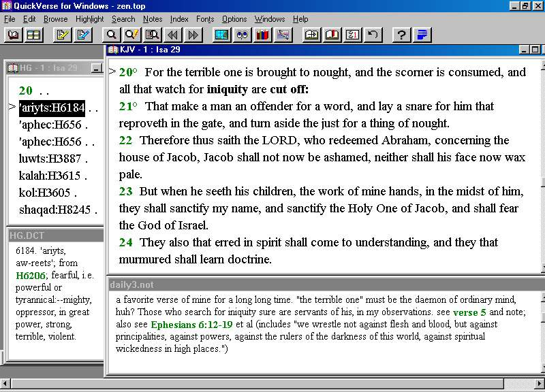Click the four-pane window layout toolbar icon

(33, 35)
